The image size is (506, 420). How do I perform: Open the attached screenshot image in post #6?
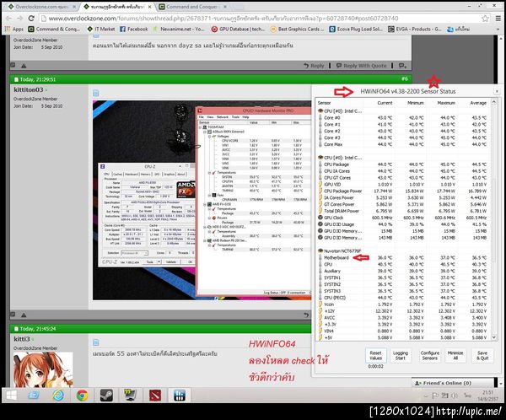[202, 200]
